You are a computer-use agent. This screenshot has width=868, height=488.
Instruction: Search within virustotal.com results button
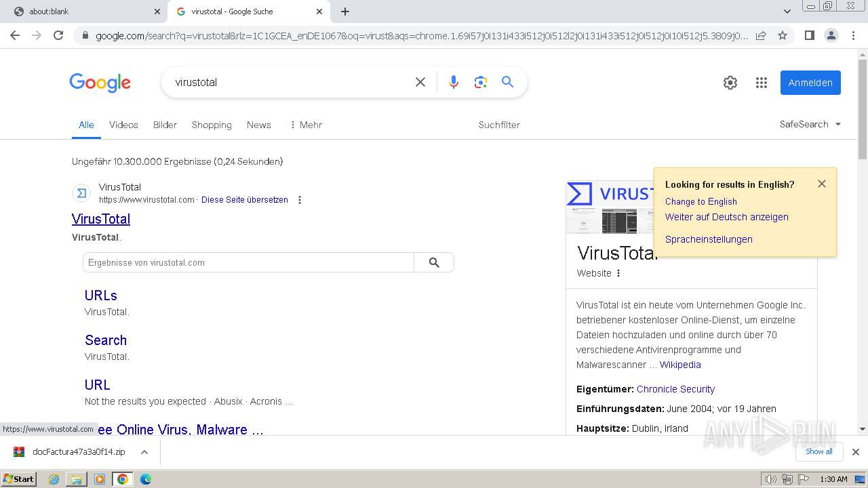point(434,262)
